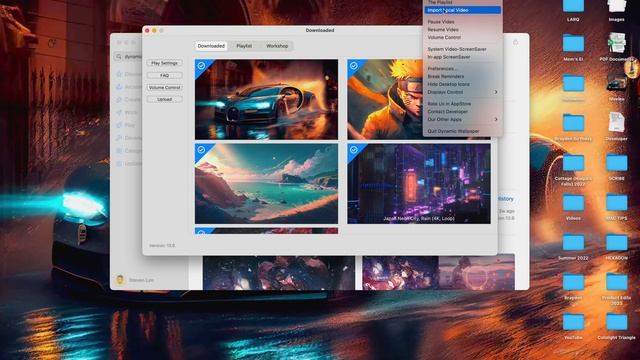Toggle checkmark on the Naruto wallpaper
640x360 pixels.
353,65
